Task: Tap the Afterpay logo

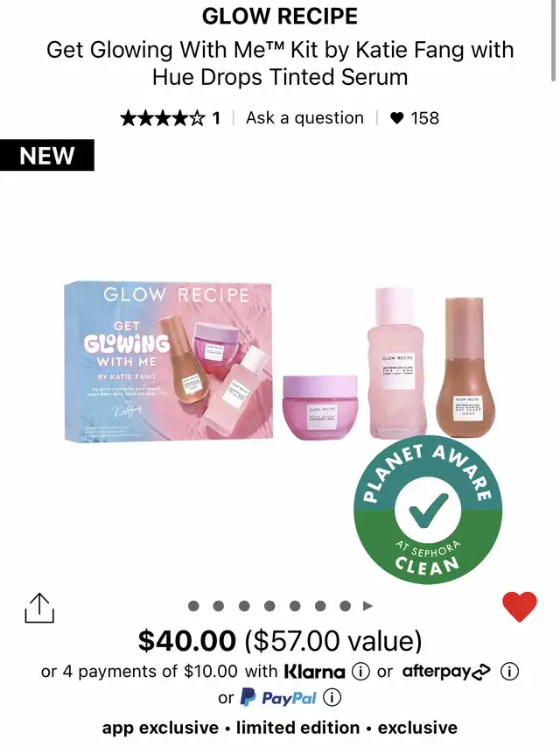Action: point(446,672)
